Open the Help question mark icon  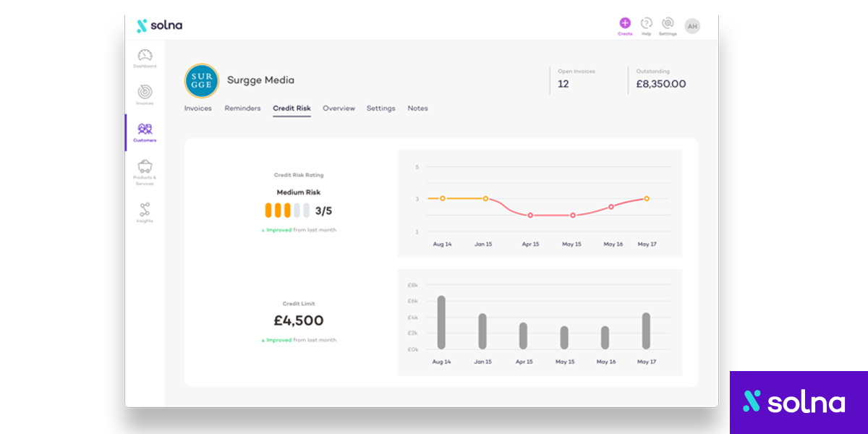click(x=647, y=23)
